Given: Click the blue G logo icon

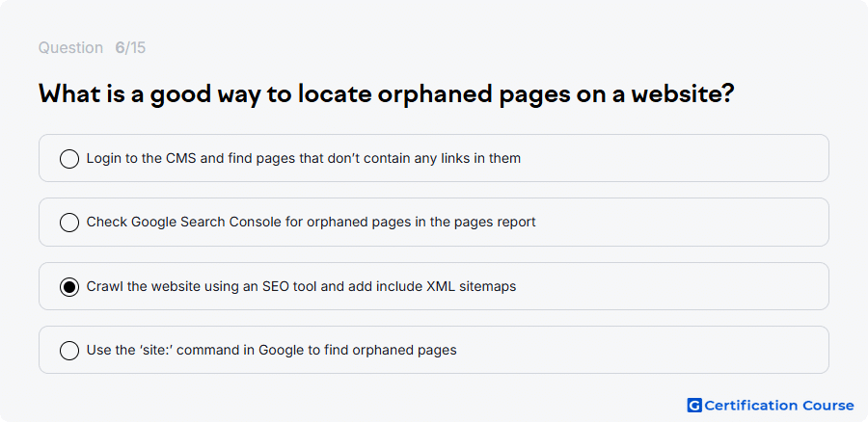Looking at the screenshot, I should [x=694, y=406].
